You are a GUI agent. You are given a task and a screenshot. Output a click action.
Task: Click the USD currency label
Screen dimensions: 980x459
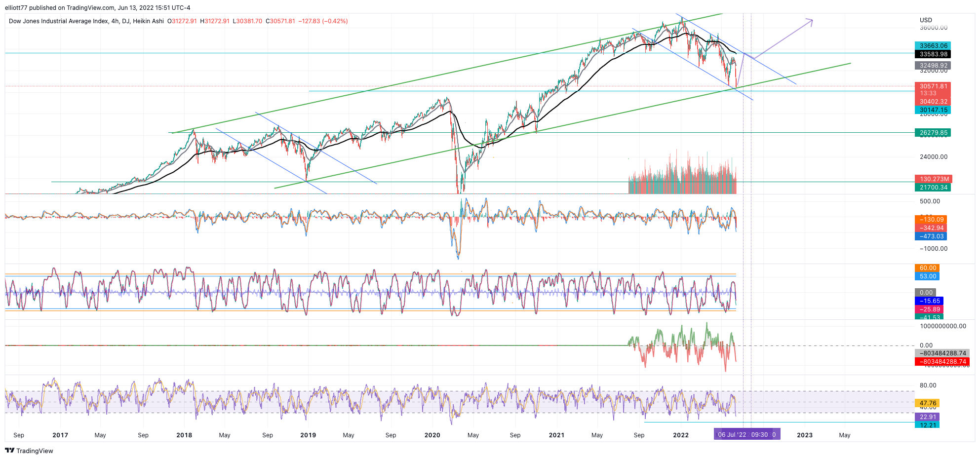tap(926, 20)
